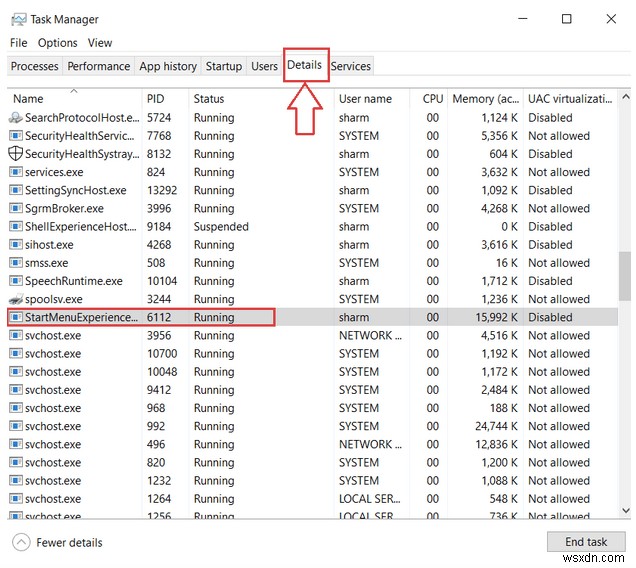Image resolution: width=636 pixels, height=568 pixels.
Task: Select the StartMenuExperience... process name
Action: pyautogui.click(x=81, y=317)
